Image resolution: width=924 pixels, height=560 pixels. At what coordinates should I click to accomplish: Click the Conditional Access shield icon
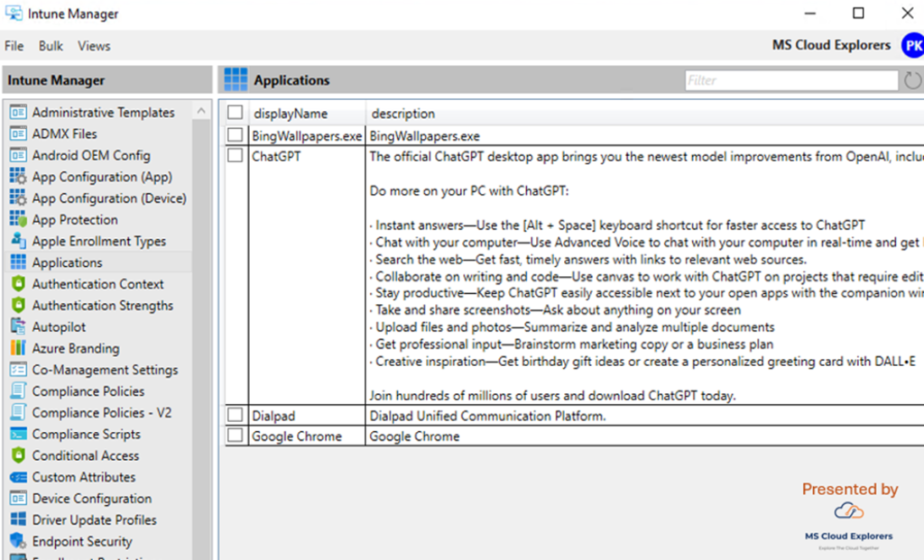pyautogui.click(x=18, y=455)
